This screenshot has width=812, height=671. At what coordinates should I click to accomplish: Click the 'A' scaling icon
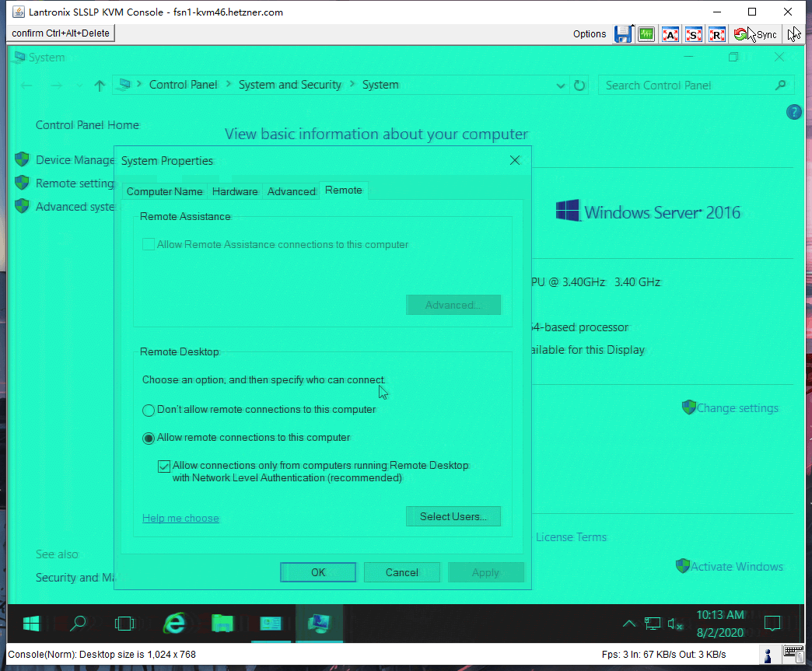pyautogui.click(x=670, y=34)
